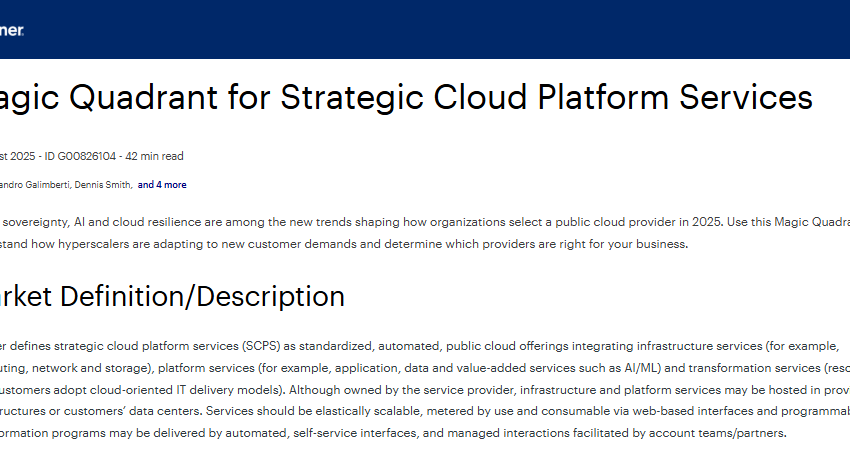Click the '42 min read' label

click(154, 156)
